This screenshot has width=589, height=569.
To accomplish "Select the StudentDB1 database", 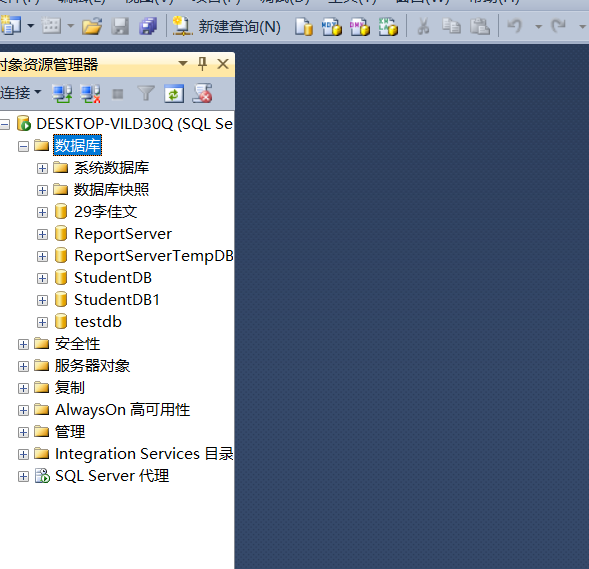I will (x=117, y=300).
